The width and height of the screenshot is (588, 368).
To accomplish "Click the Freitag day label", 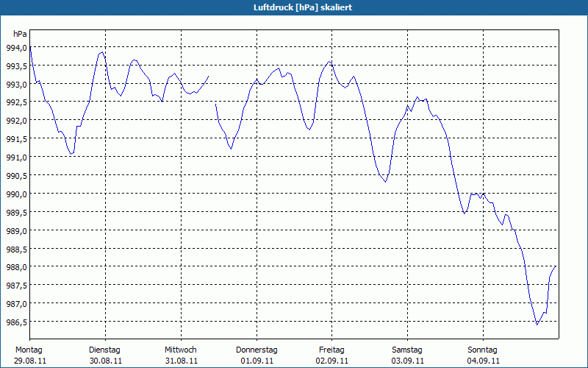I will (332, 350).
